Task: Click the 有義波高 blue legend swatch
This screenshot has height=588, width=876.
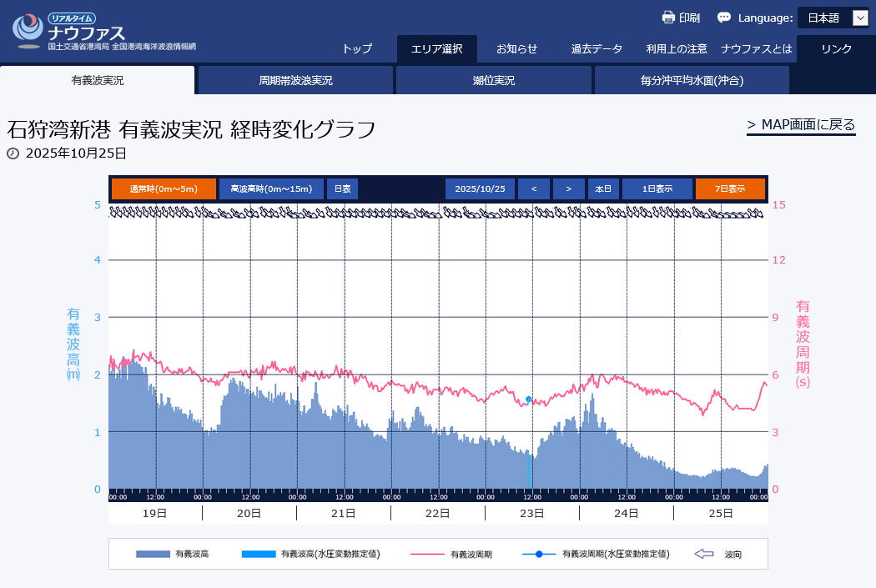Action: pyautogui.click(x=152, y=554)
